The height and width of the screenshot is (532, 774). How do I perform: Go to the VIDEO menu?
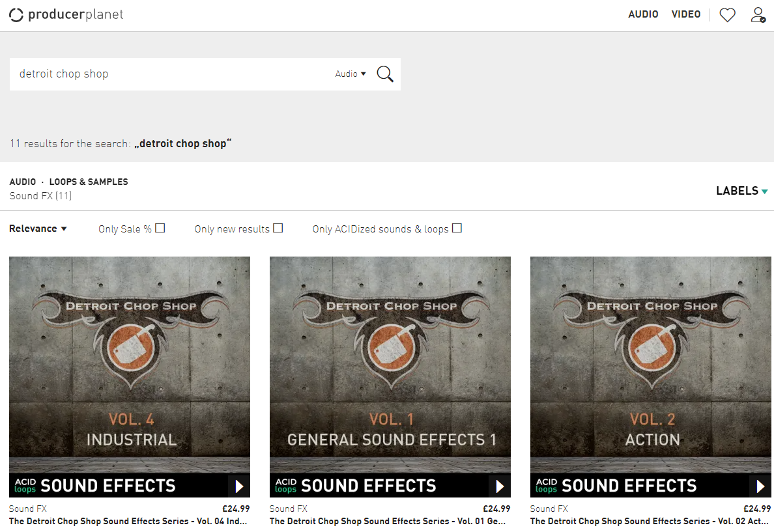click(x=686, y=14)
